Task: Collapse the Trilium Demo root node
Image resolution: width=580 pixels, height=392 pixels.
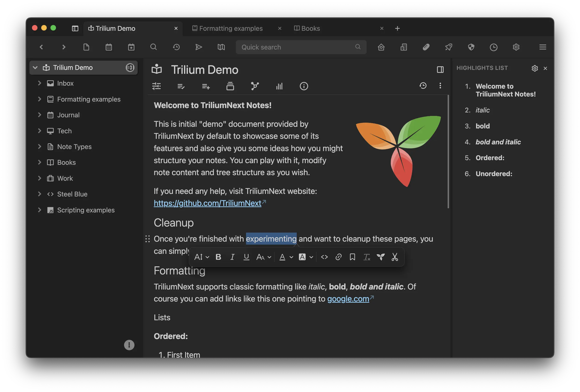Action: 35,68
